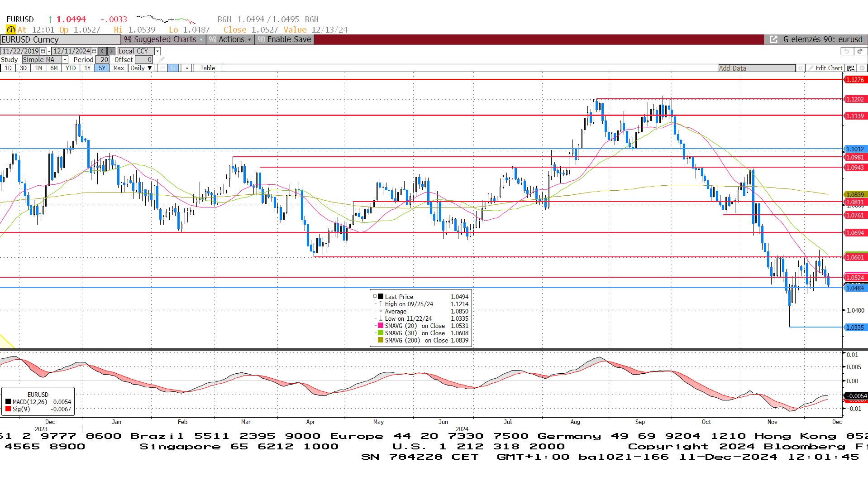Viewport: 868px width, 482px height.
Task: Open the Actions menu dropdown
Action: tap(230, 39)
